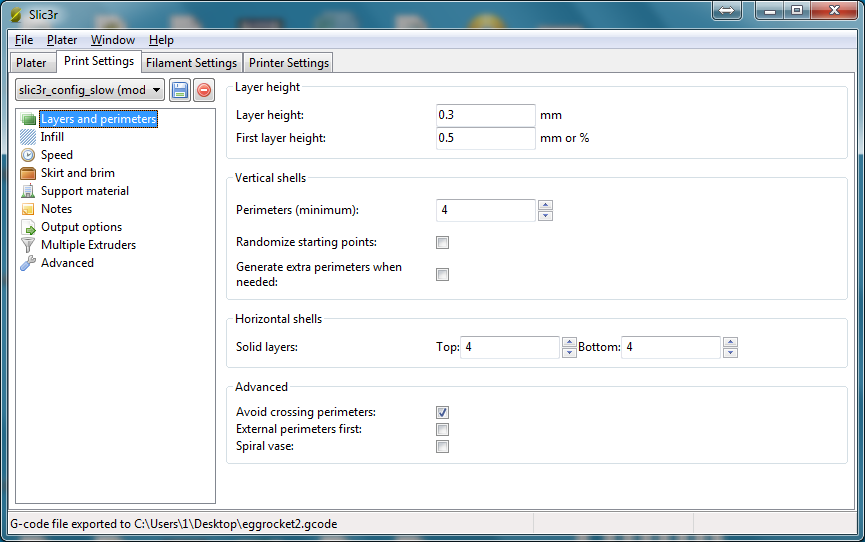This screenshot has width=865, height=542.
Task: Increase Top solid layers value
Action: pyautogui.click(x=569, y=342)
